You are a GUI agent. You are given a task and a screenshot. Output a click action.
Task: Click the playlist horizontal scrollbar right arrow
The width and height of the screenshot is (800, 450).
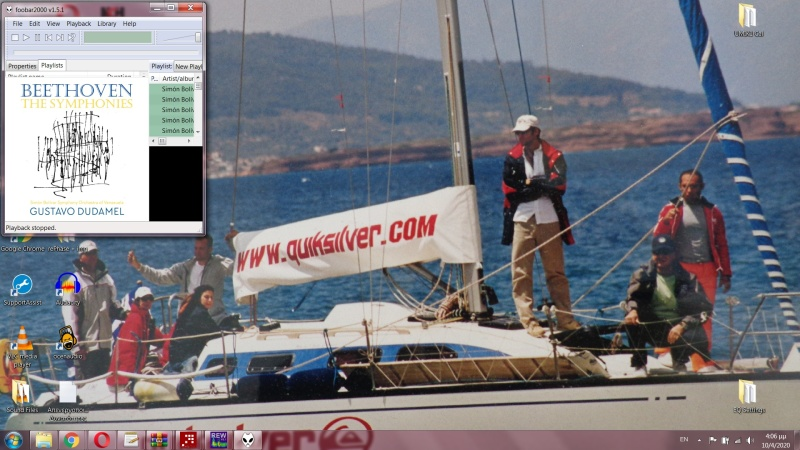point(189,141)
